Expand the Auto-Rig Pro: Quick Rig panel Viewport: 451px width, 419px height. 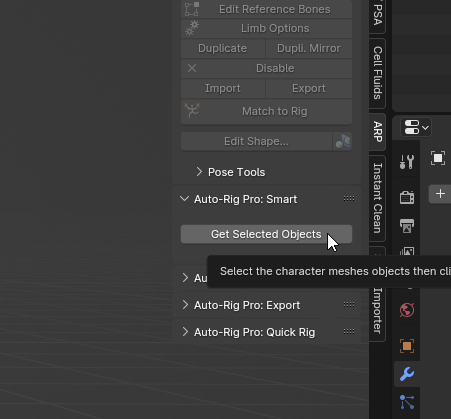pos(185,332)
